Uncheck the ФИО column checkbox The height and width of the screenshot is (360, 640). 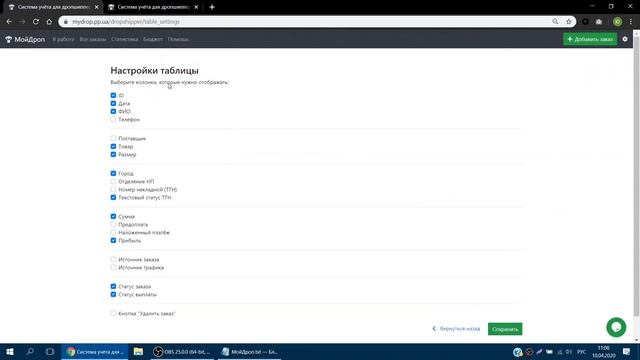click(x=113, y=111)
